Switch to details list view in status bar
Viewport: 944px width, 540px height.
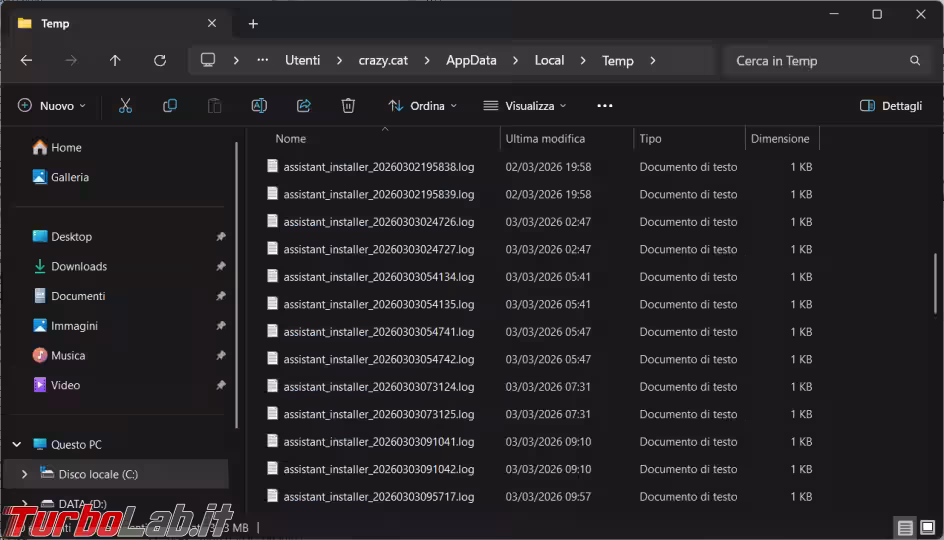click(905, 528)
